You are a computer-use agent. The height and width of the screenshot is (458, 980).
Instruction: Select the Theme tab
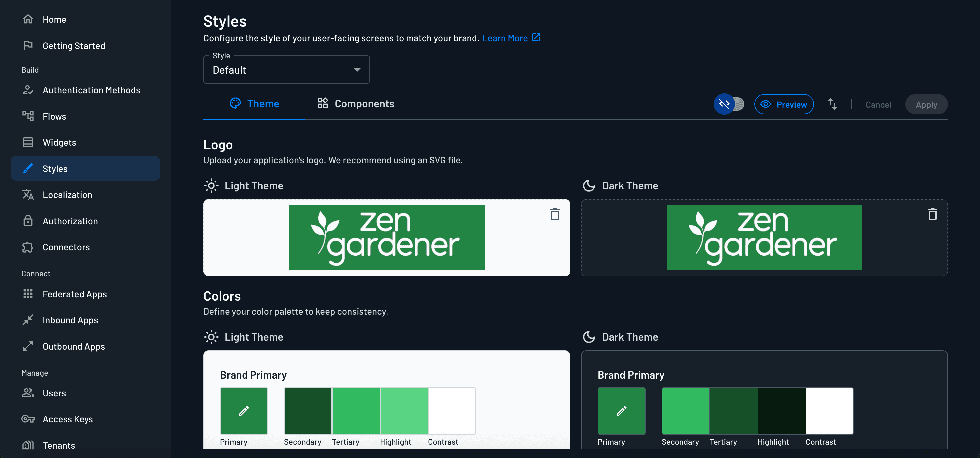(254, 104)
